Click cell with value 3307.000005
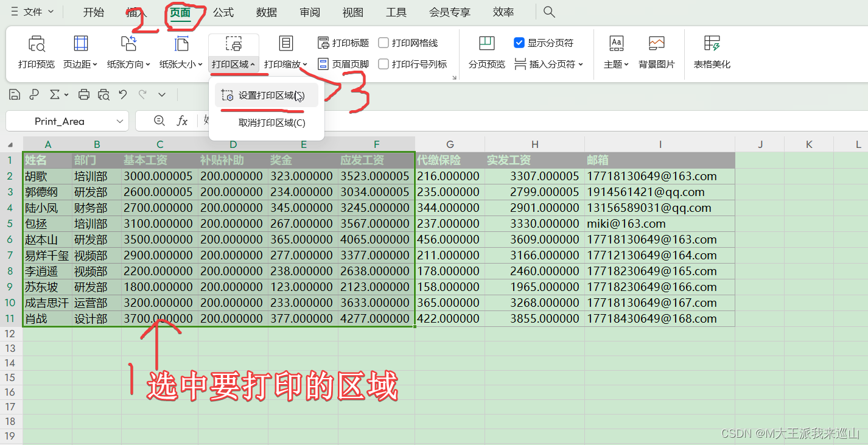 coord(534,176)
